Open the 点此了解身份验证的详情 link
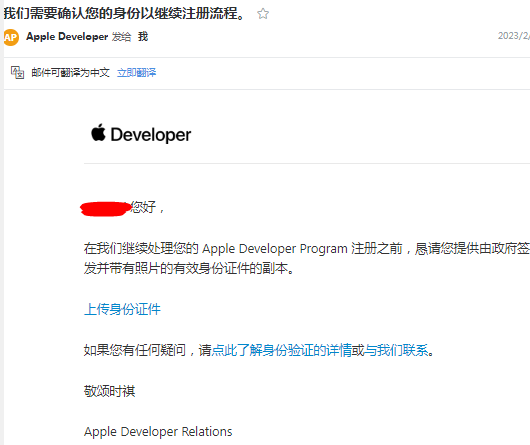Image resolution: width=530 pixels, height=445 pixels. (282, 350)
